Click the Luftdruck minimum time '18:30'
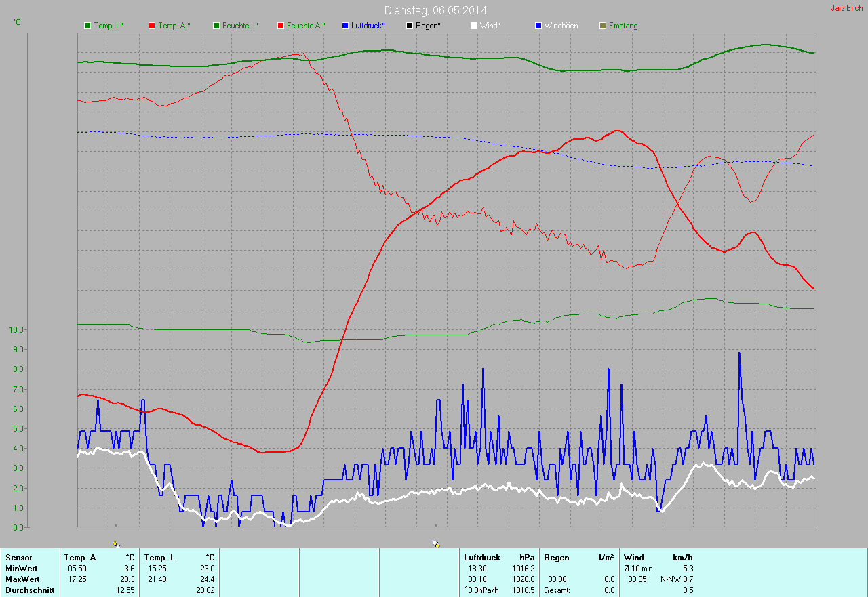This screenshot has height=597, width=868. (x=477, y=569)
